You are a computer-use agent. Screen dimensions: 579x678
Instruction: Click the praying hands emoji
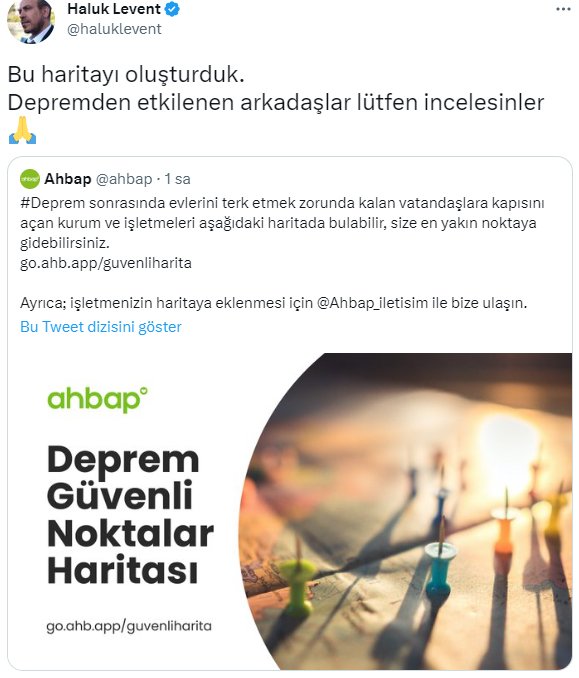(22, 130)
